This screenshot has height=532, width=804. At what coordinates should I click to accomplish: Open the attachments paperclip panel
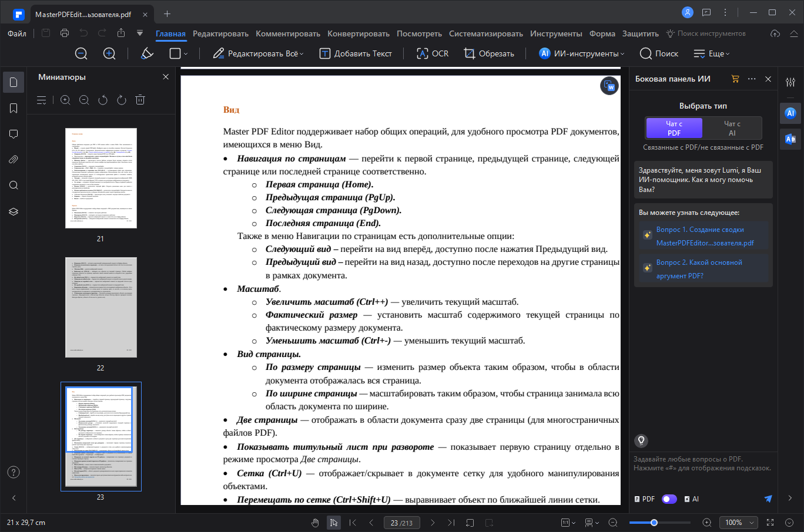14,160
